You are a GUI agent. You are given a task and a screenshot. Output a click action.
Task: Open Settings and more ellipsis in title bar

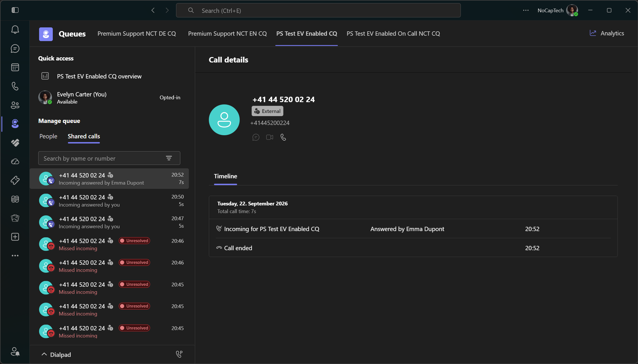tap(526, 10)
